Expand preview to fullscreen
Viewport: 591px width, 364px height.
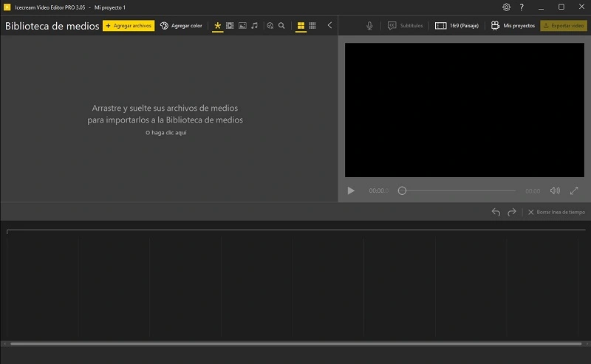tap(574, 190)
